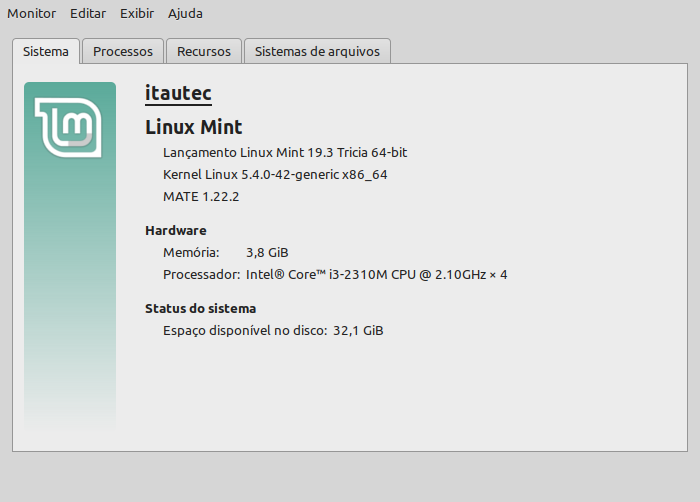The height and width of the screenshot is (502, 700).
Task: Open the Monitor menu
Action: coord(32,13)
